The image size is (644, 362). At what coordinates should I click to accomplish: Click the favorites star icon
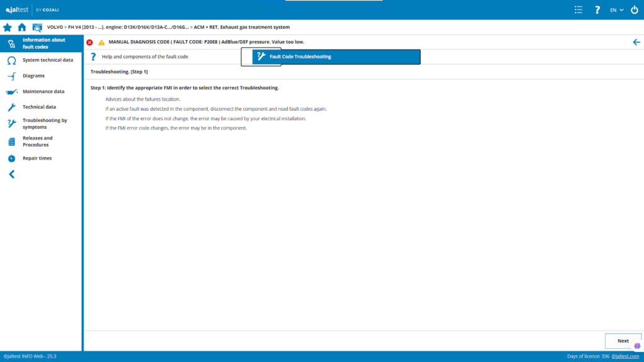pyautogui.click(x=8, y=28)
